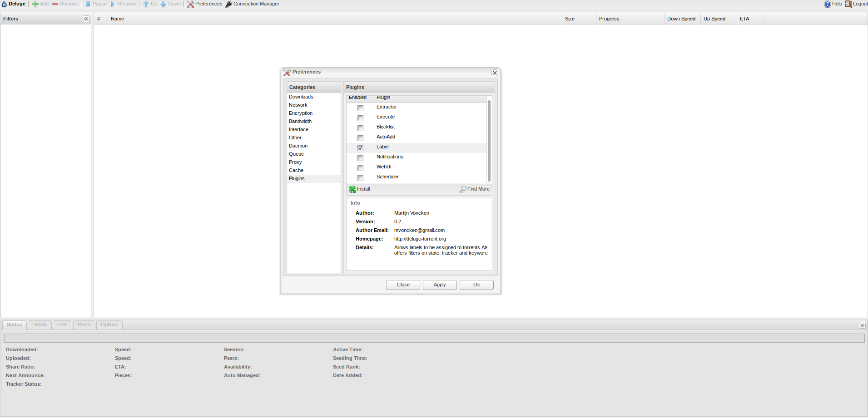The width and height of the screenshot is (868, 418).
Task: Click the Plugin column header
Action: (x=431, y=98)
